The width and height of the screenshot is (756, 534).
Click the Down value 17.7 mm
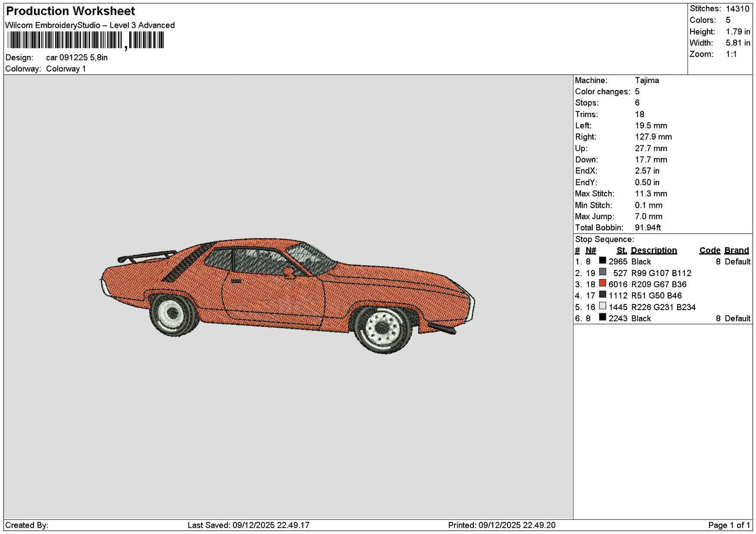651,160
